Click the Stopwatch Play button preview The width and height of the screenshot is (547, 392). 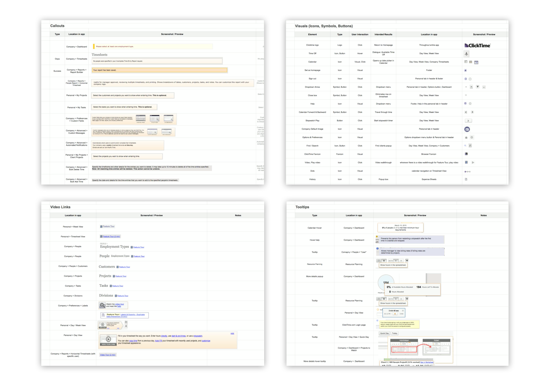pyautogui.click(x=468, y=120)
